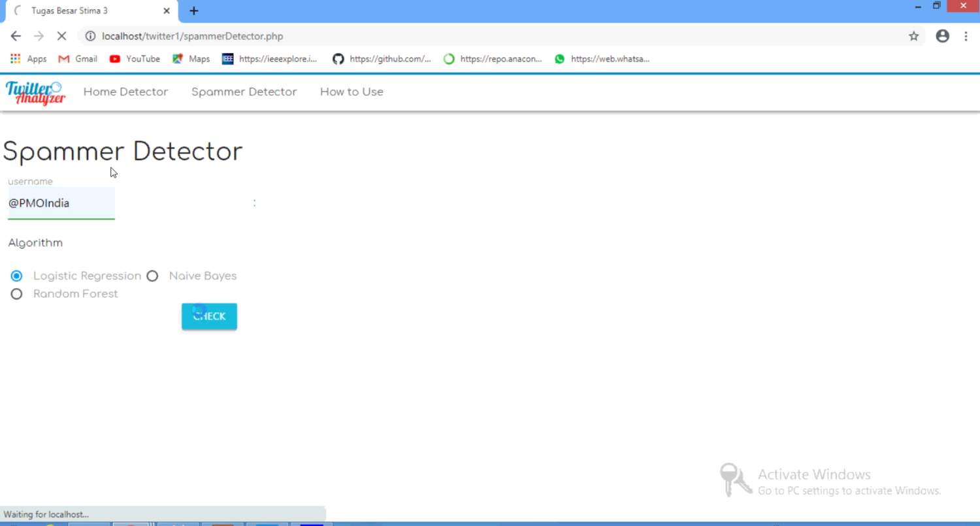Bookmark this page with the star icon
The width and height of the screenshot is (980, 526).
913,36
